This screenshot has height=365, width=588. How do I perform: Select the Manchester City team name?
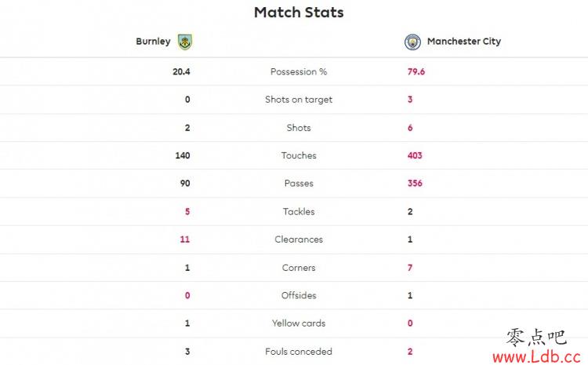(x=464, y=42)
